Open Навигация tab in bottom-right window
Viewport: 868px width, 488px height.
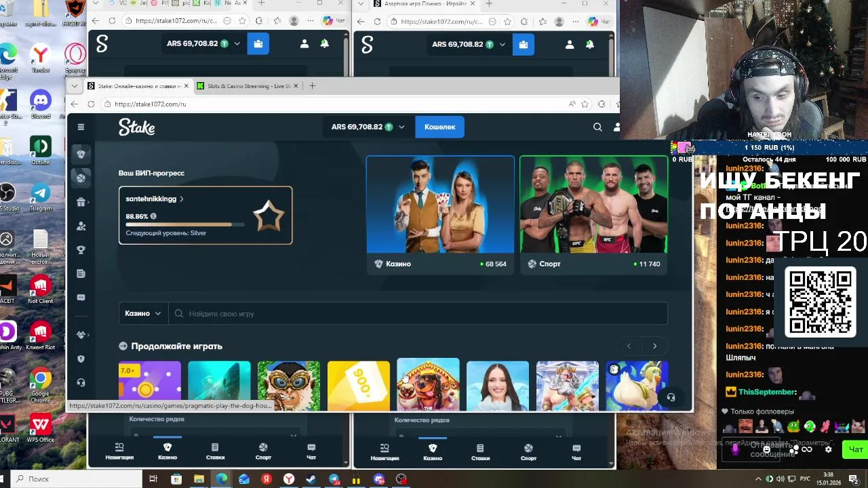pos(384,451)
